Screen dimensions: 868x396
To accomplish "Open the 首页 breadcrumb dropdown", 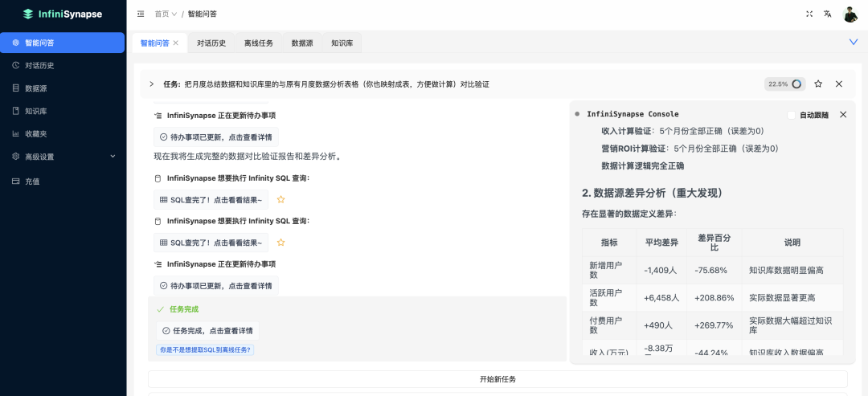I will point(166,14).
